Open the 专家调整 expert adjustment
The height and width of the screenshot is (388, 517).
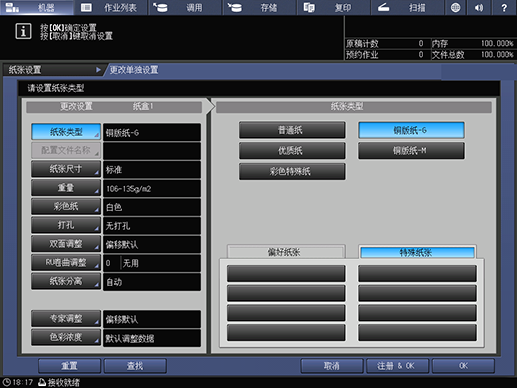66,319
